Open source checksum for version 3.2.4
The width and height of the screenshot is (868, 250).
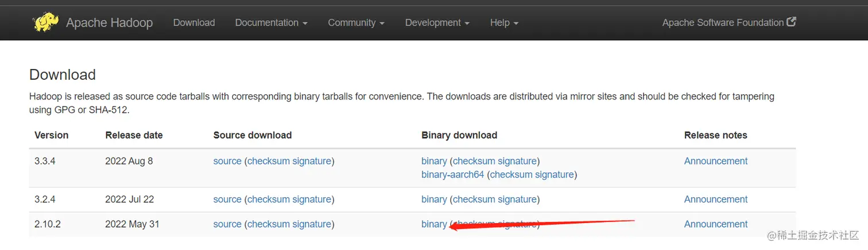click(x=269, y=200)
